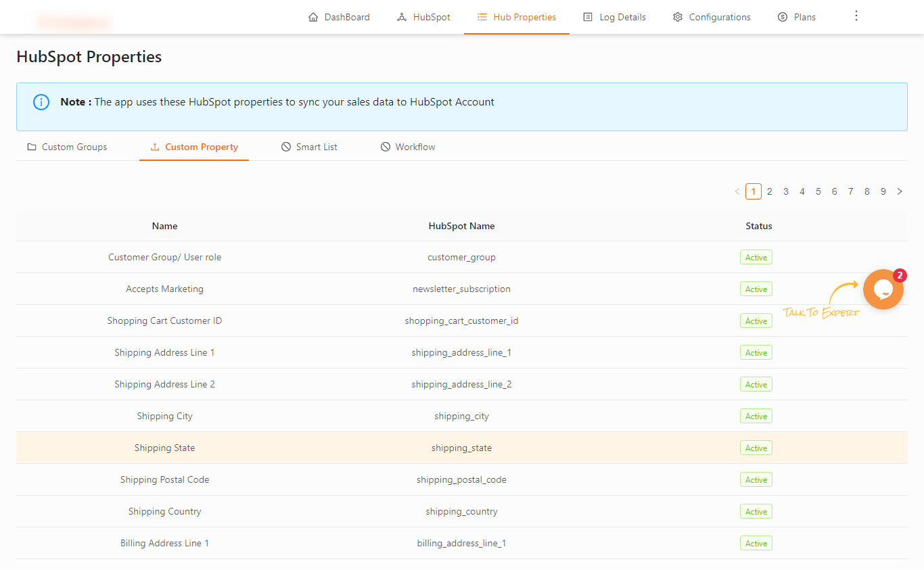The height and width of the screenshot is (570, 924).
Task: Click Active badge for Accepts Marketing row
Action: tap(756, 289)
